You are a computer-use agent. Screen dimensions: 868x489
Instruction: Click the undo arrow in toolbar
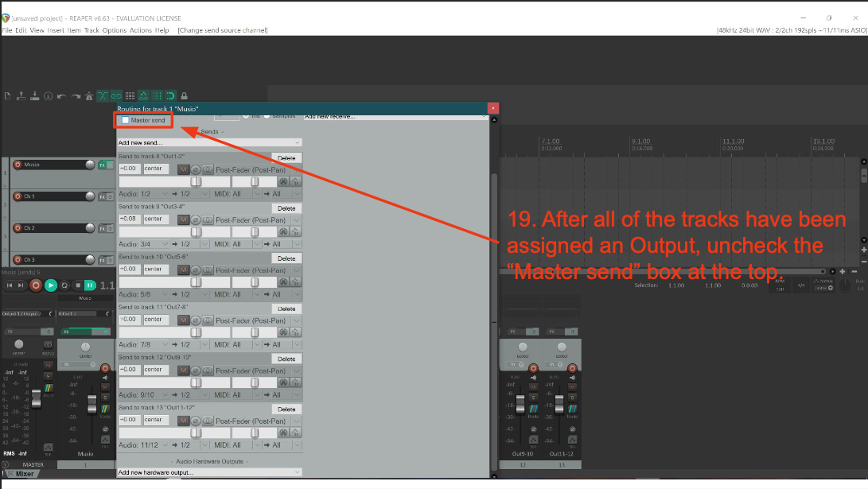[61, 96]
